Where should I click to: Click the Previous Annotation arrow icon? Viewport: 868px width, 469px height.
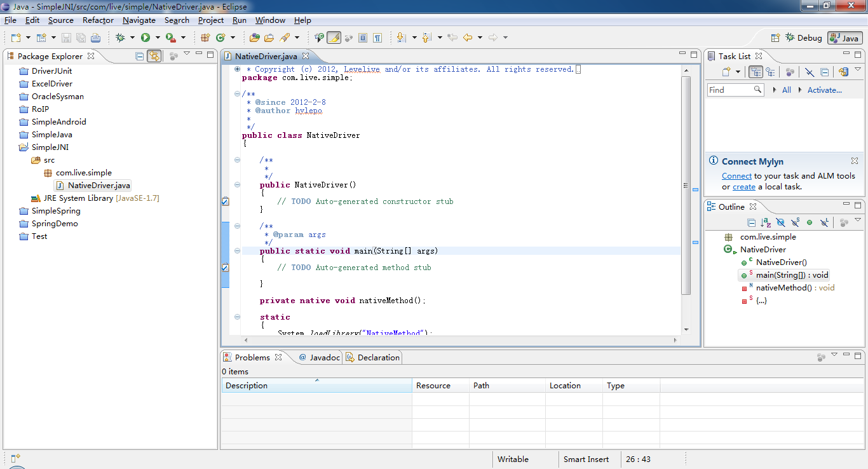coord(427,38)
